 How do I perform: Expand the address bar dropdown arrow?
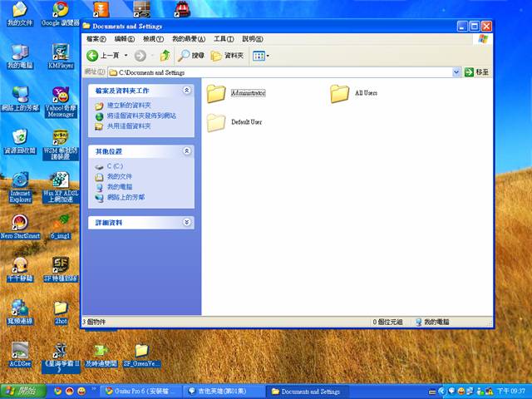tap(456, 72)
